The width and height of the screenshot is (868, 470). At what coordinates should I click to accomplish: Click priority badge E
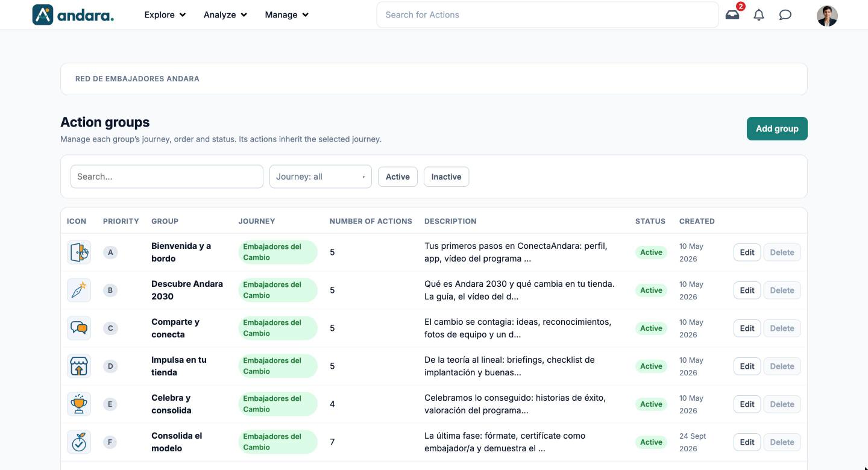tap(110, 404)
